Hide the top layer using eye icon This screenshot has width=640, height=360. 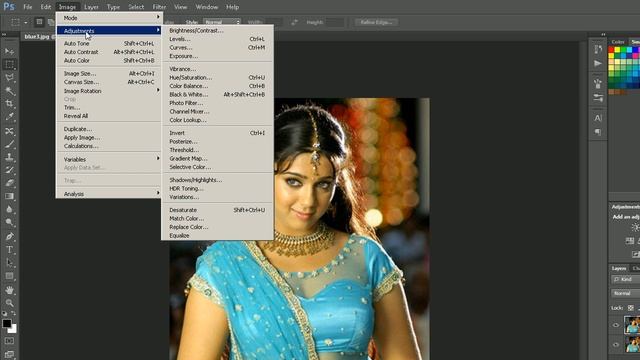tap(616, 325)
